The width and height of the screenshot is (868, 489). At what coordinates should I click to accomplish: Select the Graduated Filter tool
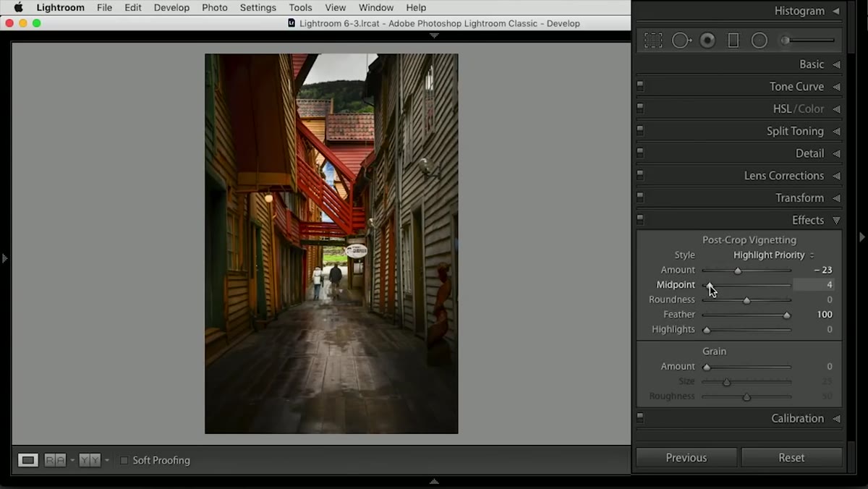733,41
